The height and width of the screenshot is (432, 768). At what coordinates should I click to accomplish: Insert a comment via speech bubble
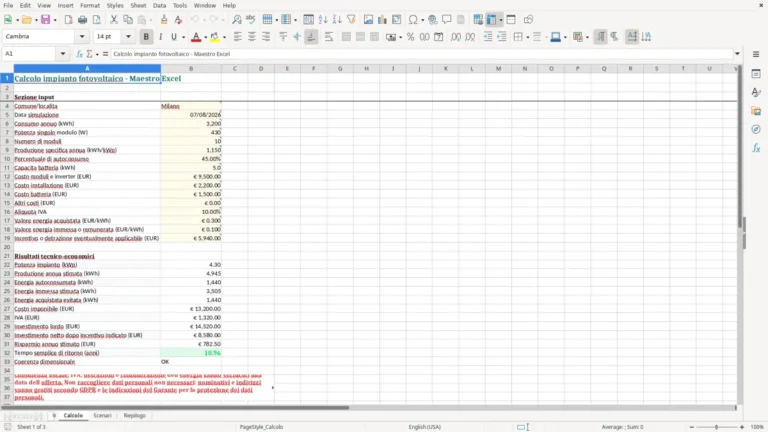point(447,20)
